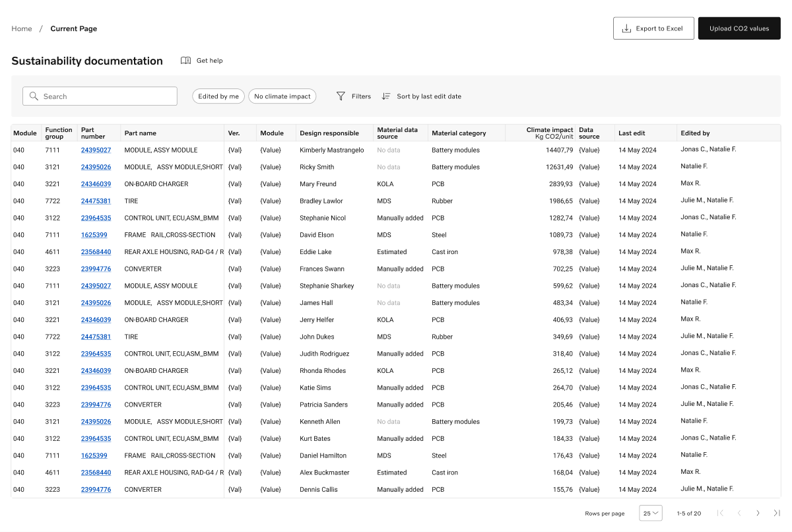Select climate impact value 2839,93

(561, 184)
